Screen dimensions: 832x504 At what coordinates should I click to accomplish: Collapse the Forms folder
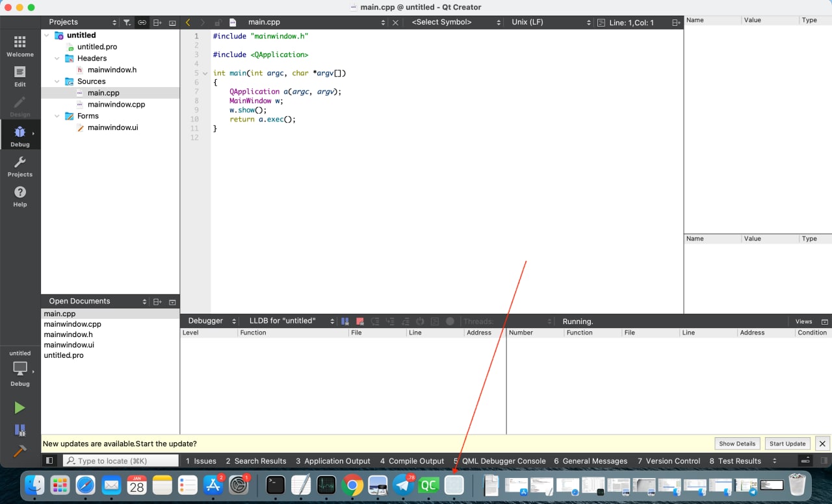pyautogui.click(x=57, y=116)
